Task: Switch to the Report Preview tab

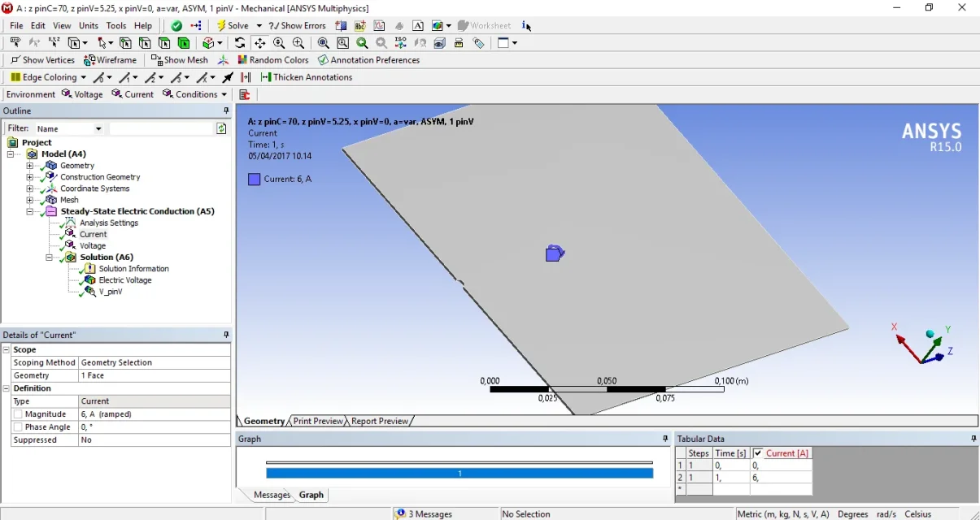Action: pos(379,421)
